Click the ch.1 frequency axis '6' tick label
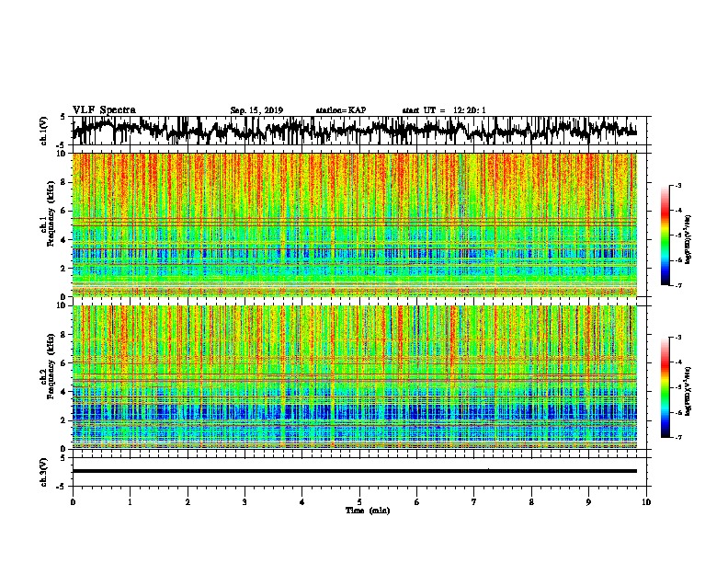The height and width of the screenshot is (563, 728). 64,212
